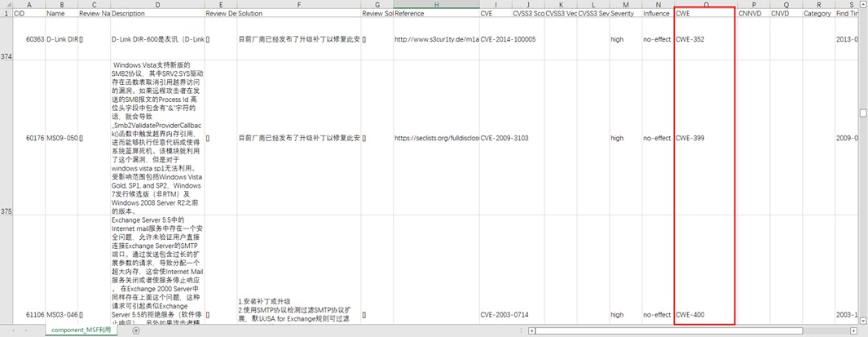The height and width of the screenshot is (337, 868).
Task: Click the s3cur1ty.de reference link cell
Action: point(436,39)
